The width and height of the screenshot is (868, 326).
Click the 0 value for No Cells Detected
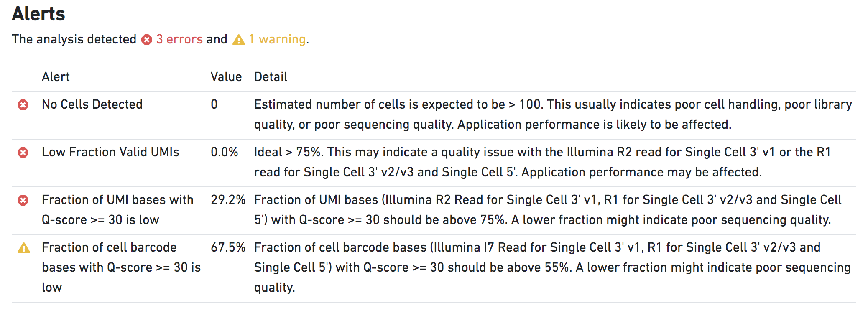click(214, 104)
